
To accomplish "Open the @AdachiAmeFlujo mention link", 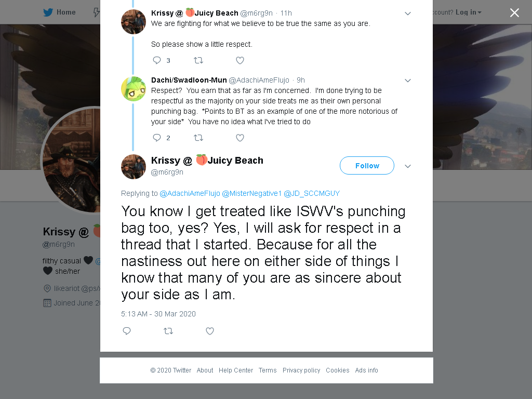I will point(190,193).
